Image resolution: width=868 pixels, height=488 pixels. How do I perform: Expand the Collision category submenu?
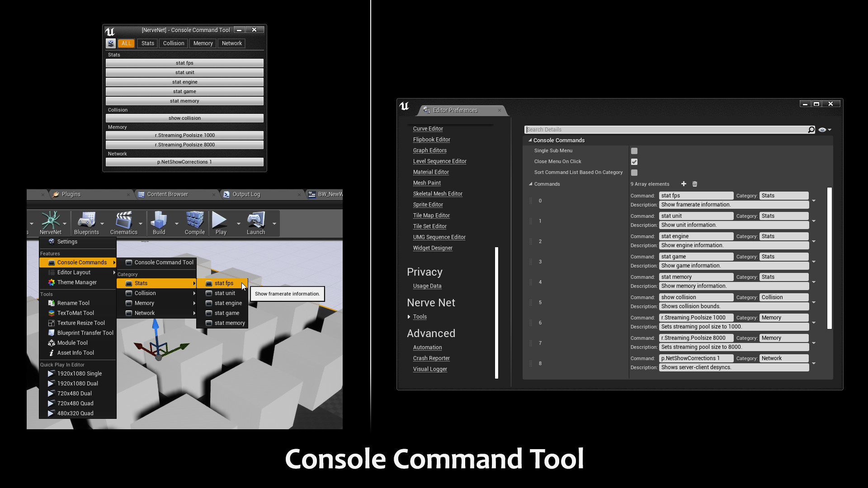tap(157, 293)
